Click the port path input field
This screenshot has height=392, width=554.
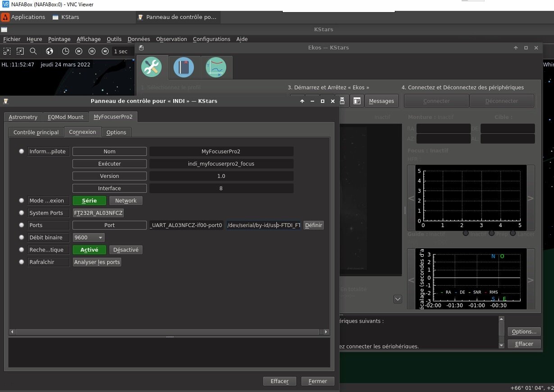(263, 225)
